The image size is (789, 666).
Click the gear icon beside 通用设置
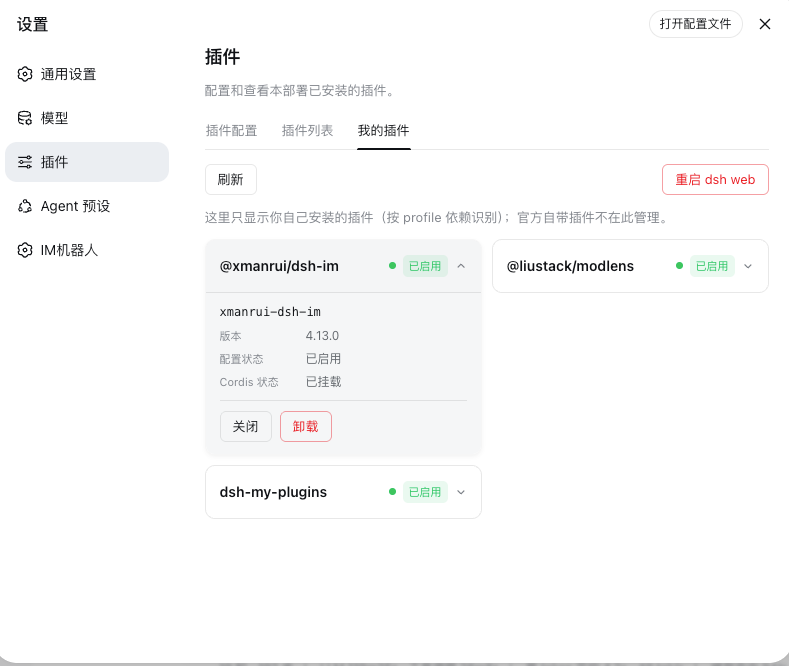pyautogui.click(x=25, y=74)
